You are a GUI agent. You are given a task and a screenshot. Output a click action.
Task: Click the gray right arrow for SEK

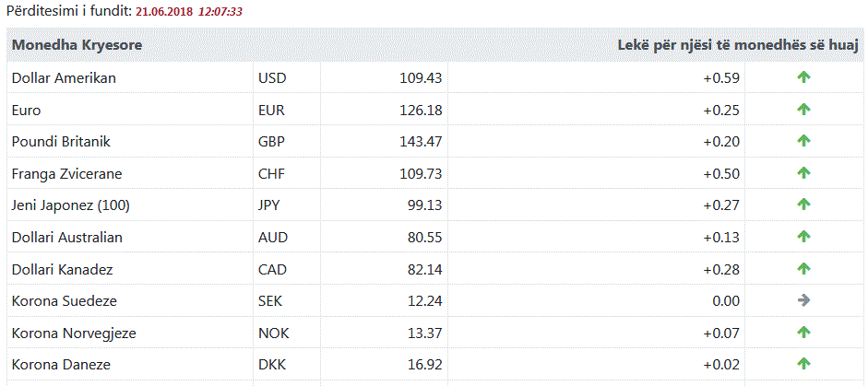point(803,300)
